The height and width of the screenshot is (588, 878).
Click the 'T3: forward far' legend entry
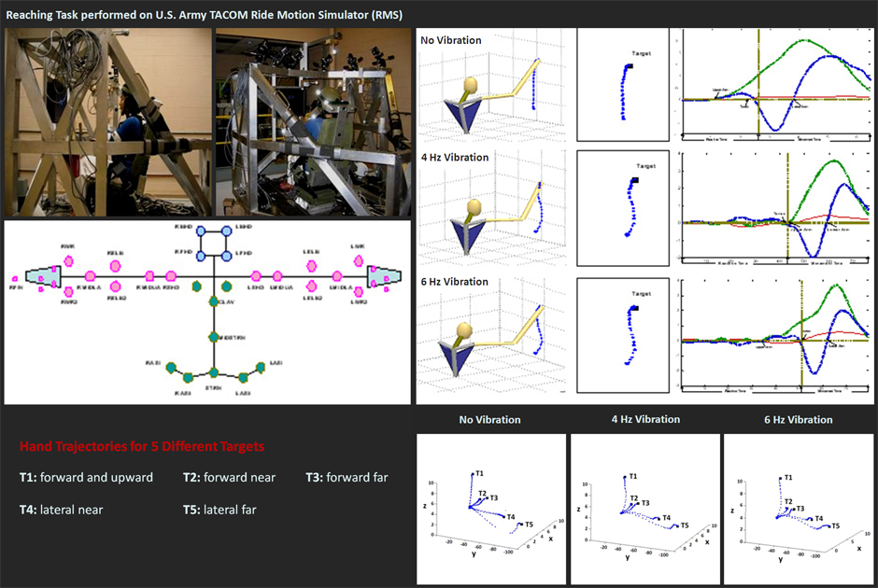click(347, 478)
